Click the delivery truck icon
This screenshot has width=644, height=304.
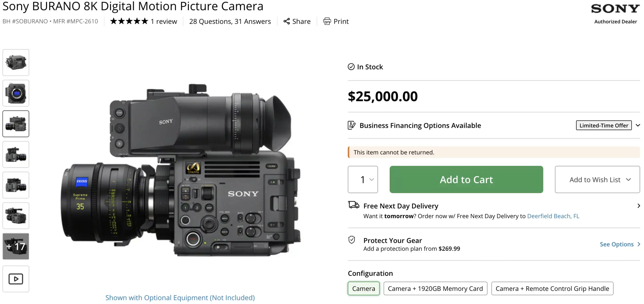[x=353, y=205]
